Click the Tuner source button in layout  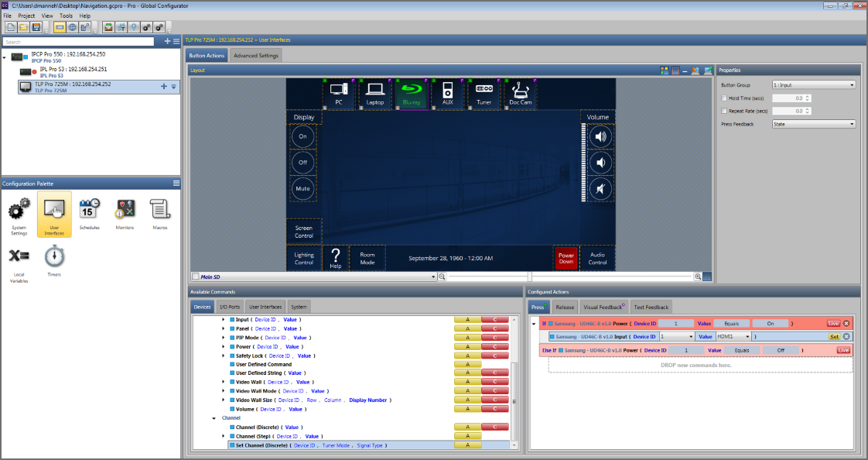click(484, 94)
